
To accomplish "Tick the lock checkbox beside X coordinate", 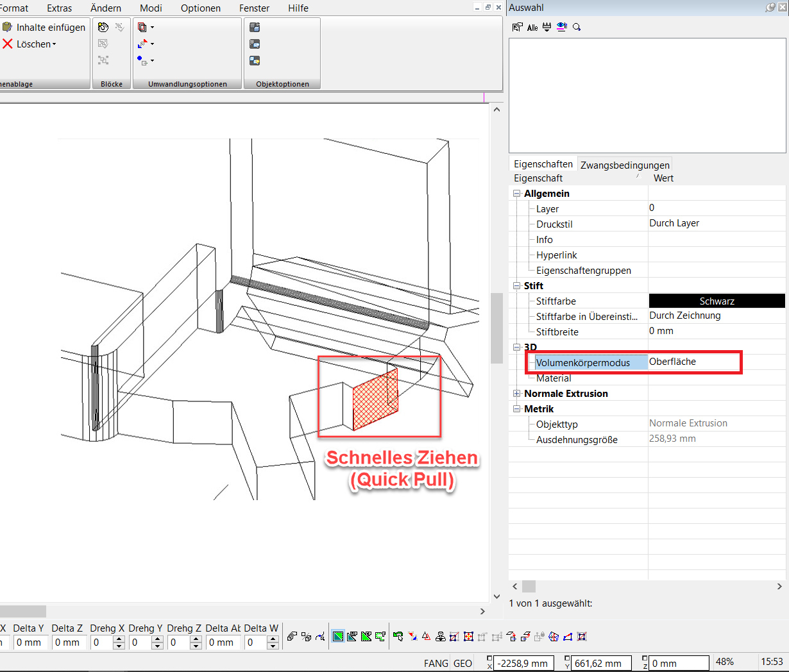I will (x=489, y=659).
